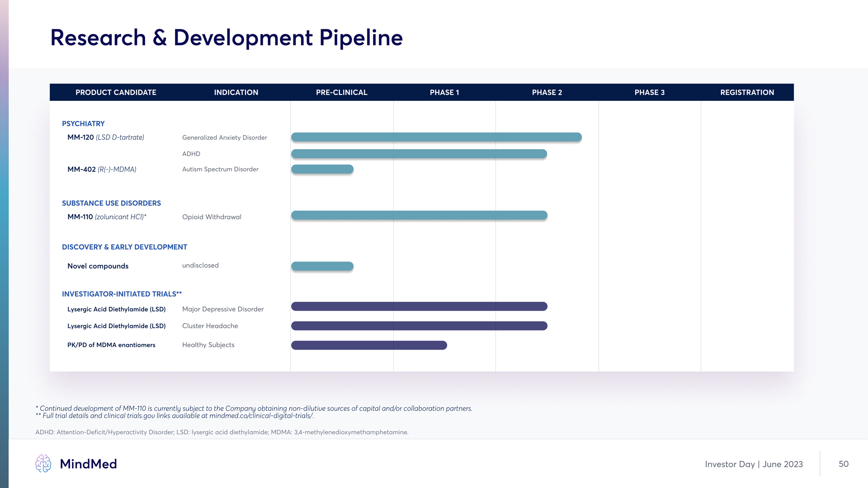Click the mindmed.co clinical trials footnote link
Image resolution: width=868 pixels, height=488 pixels.
pyautogui.click(x=261, y=416)
